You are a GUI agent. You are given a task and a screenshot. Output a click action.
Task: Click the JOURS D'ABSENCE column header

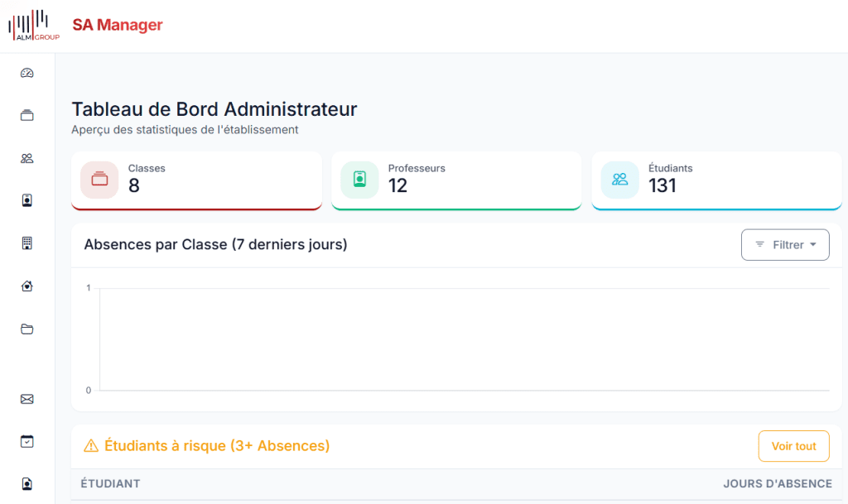(x=777, y=484)
